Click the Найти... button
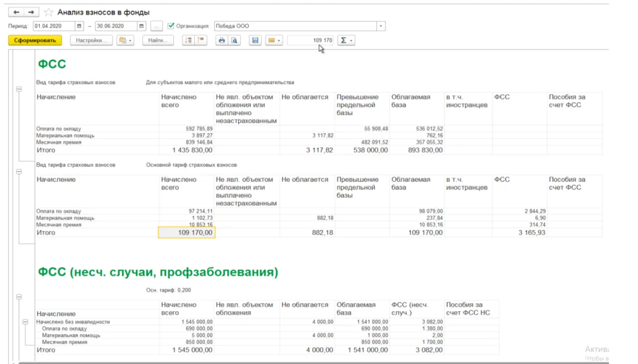This screenshot has height=364, width=638. [x=158, y=40]
